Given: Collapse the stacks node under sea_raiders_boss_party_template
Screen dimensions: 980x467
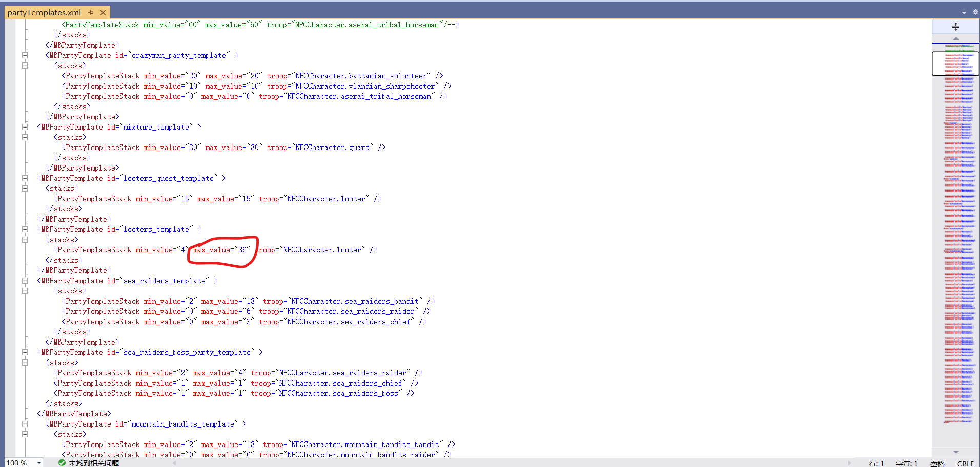Looking at the screenshot, I should (25, 363).
